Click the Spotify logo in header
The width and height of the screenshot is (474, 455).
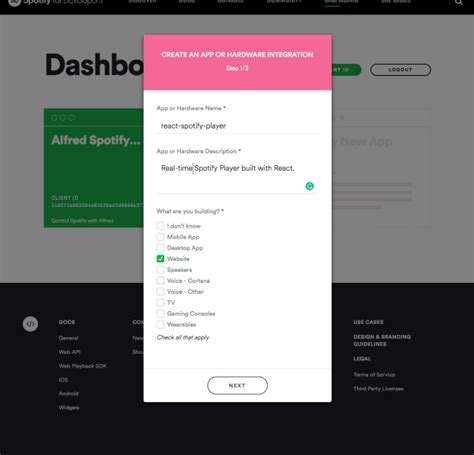pos(14,2)
